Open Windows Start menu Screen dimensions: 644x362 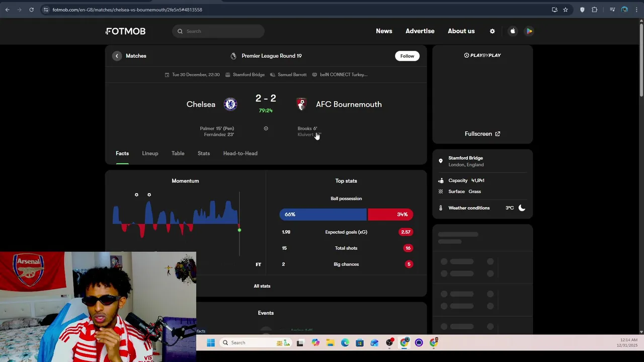[x=211, y=343]
